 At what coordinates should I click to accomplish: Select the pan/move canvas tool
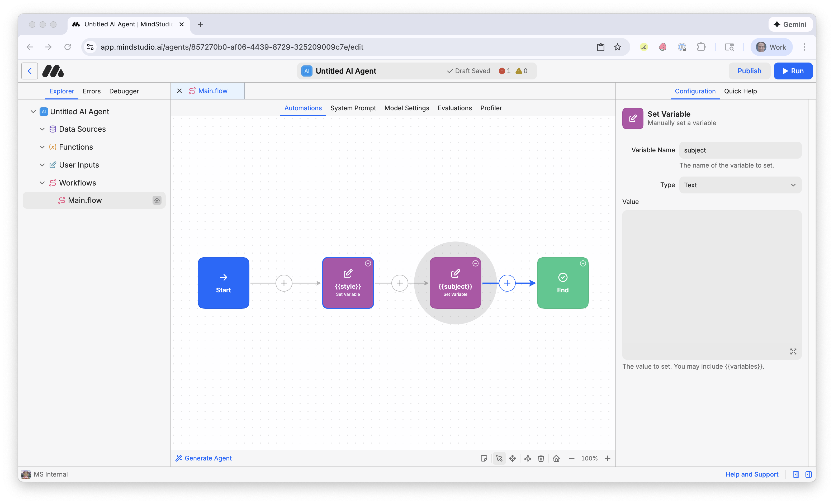coord(513,458)
